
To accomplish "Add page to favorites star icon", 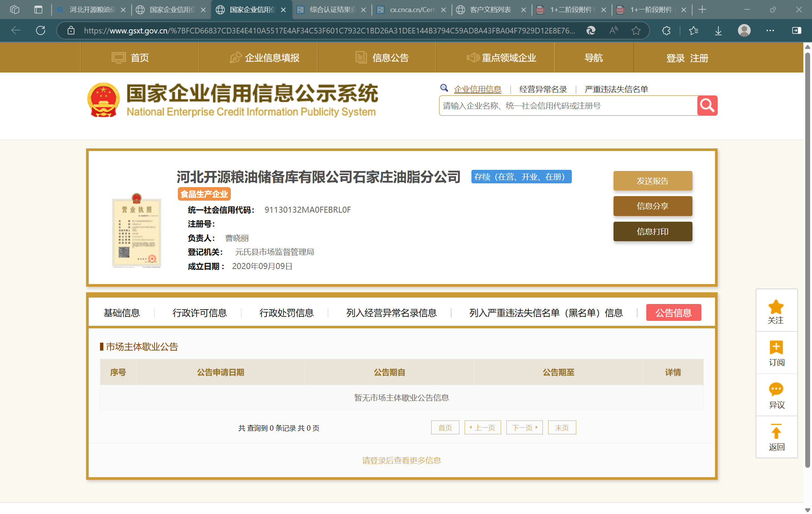I will (x=636, y=30).
